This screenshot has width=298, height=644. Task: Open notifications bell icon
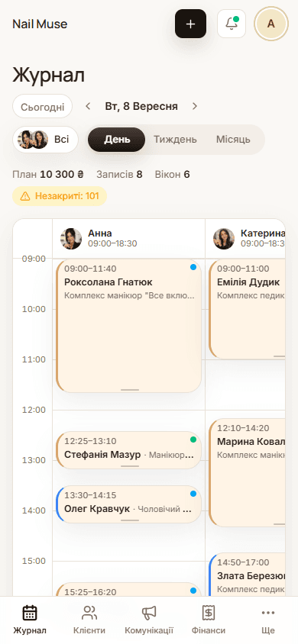coord(232,24)
